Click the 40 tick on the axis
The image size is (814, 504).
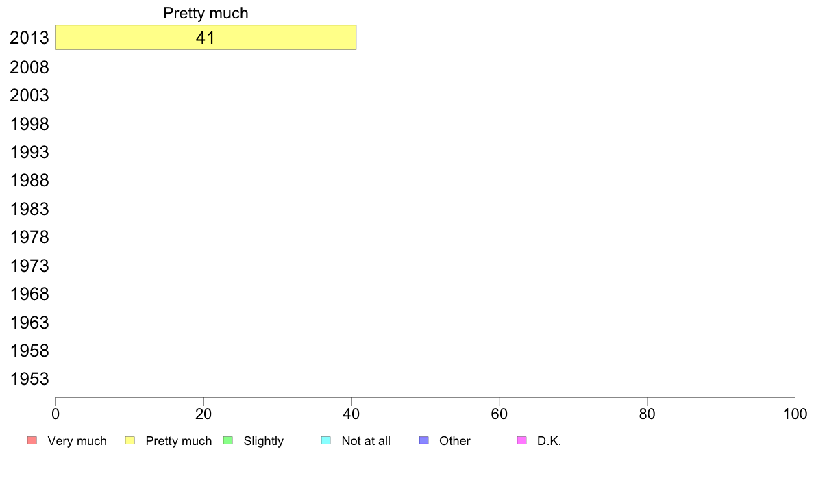[351, 414]
